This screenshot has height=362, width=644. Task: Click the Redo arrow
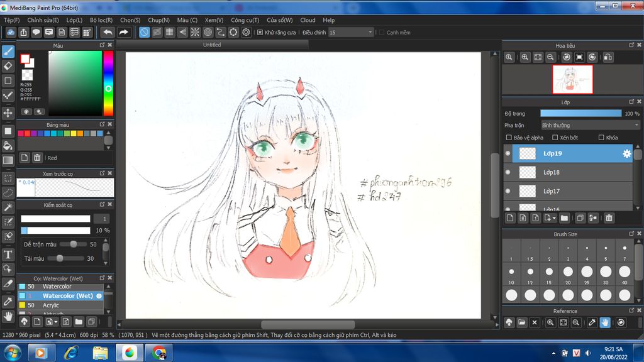tap(123, 33)
